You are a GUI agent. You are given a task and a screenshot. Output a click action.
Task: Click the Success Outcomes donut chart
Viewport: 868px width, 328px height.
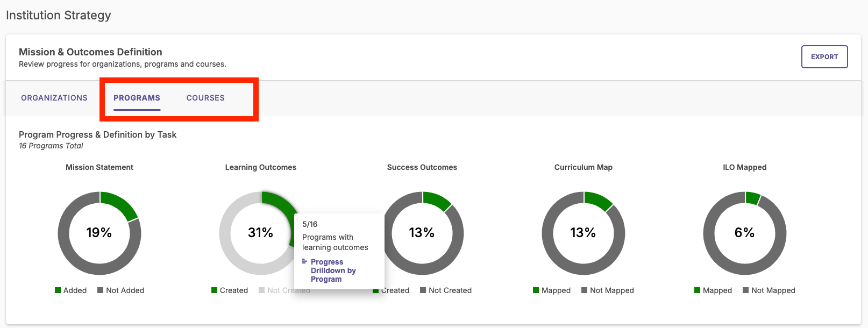[422, 233]
